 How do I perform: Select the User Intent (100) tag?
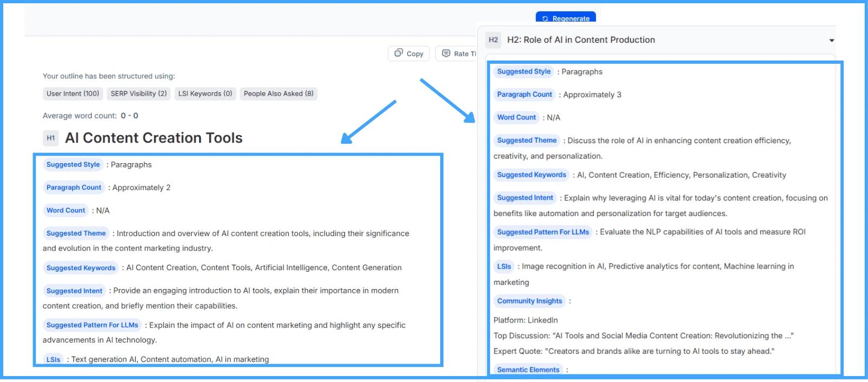[x=73, y=93]
